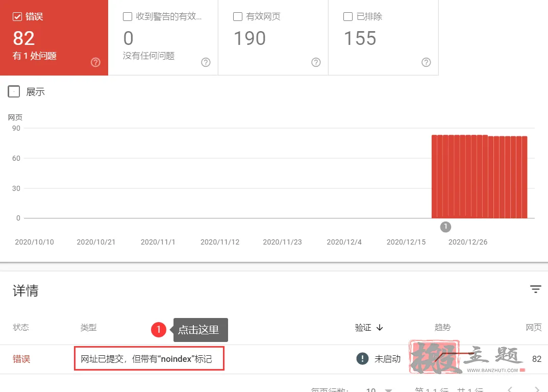The image size is (548, 392).
Task: Click the 网页 column header
Action: [x=534, y=327]
